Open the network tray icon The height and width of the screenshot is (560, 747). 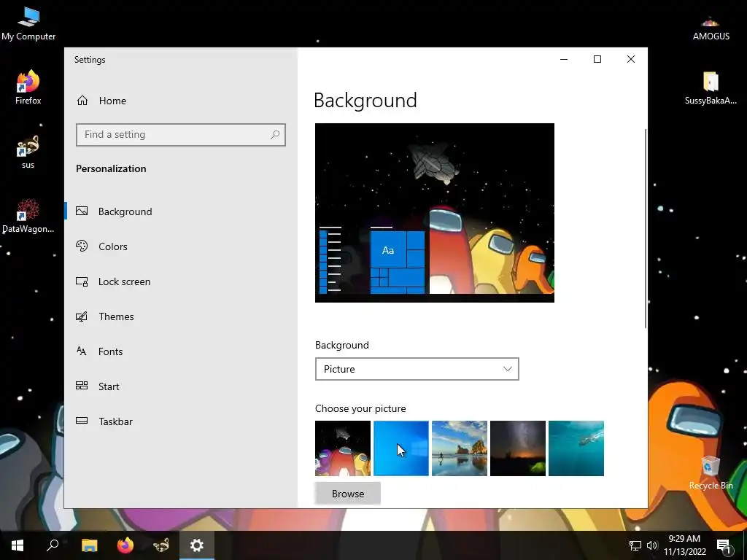click(x=635, y=545)
